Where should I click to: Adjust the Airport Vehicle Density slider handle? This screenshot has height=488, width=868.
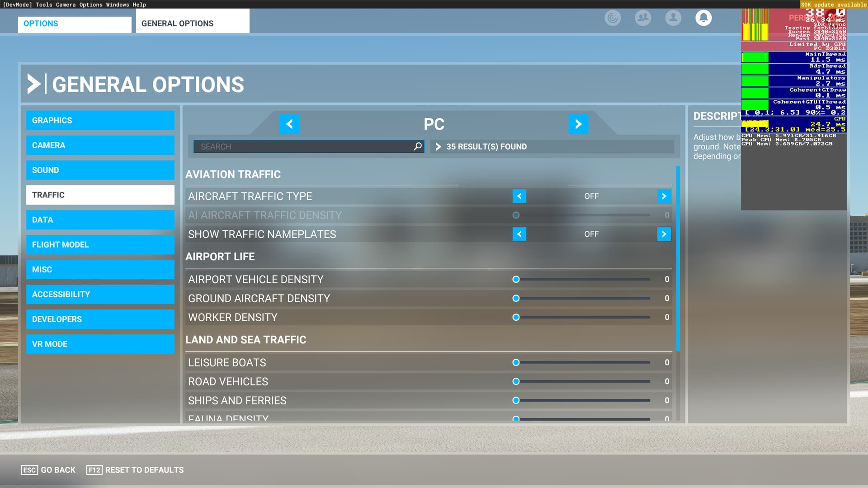coord(516,279)
